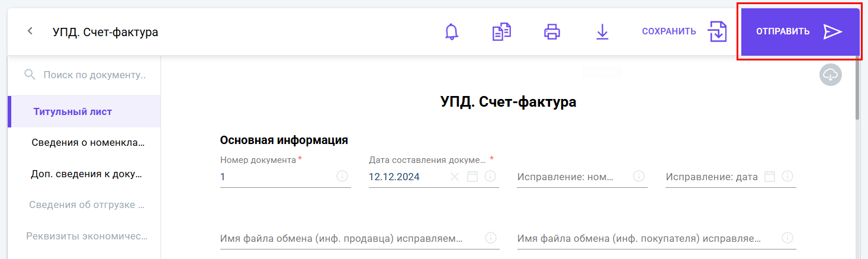Viewport: 868px width, 259px height.
Task: Show info for Дата составления документа
Action: 490,176
